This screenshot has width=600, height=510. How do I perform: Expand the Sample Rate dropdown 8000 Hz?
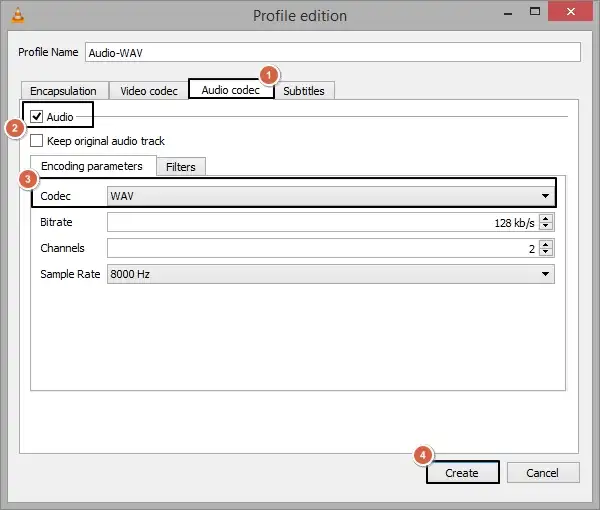(x=331, y=274)
